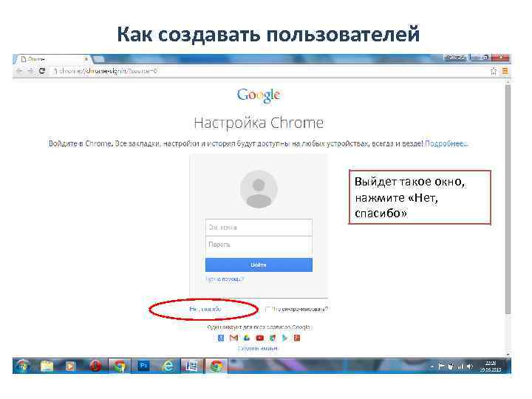Open the Windows Start menu orb
The height and width of the screenshot is (399, 532).
(x=22, y=366)
